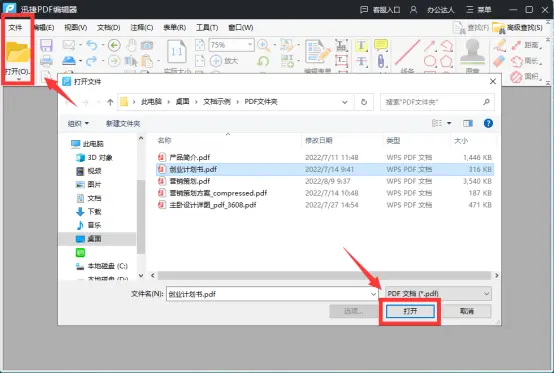Click the 打开 button in dialog
Image resolution: width=554 pixels, height=373 pixels.
click(x=410, y=311)
